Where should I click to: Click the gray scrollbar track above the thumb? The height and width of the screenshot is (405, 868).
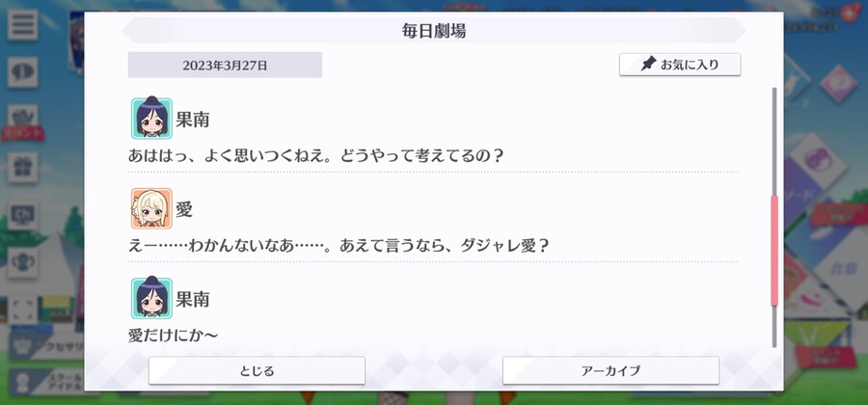click(774, 141)
